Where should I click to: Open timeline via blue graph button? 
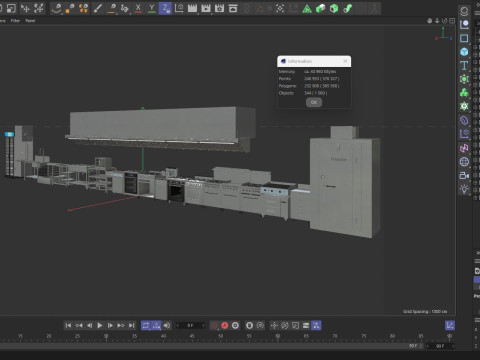click(450, 325)
